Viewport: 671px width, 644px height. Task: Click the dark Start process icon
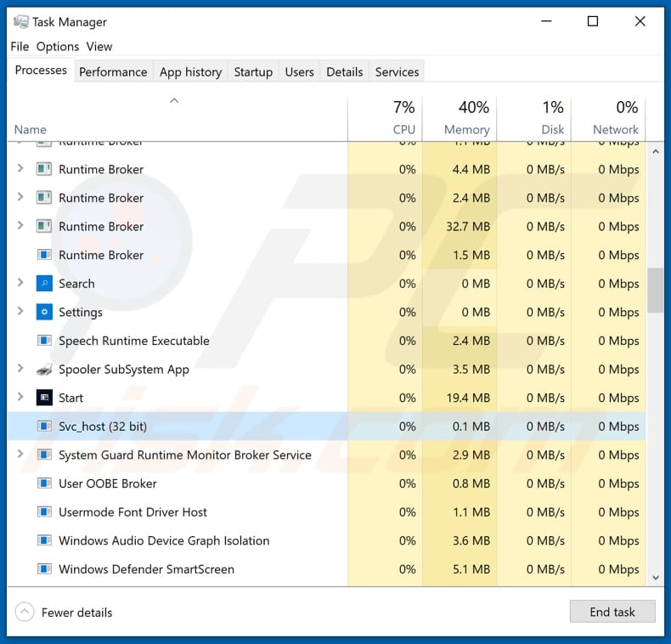(x=44, y=398)
